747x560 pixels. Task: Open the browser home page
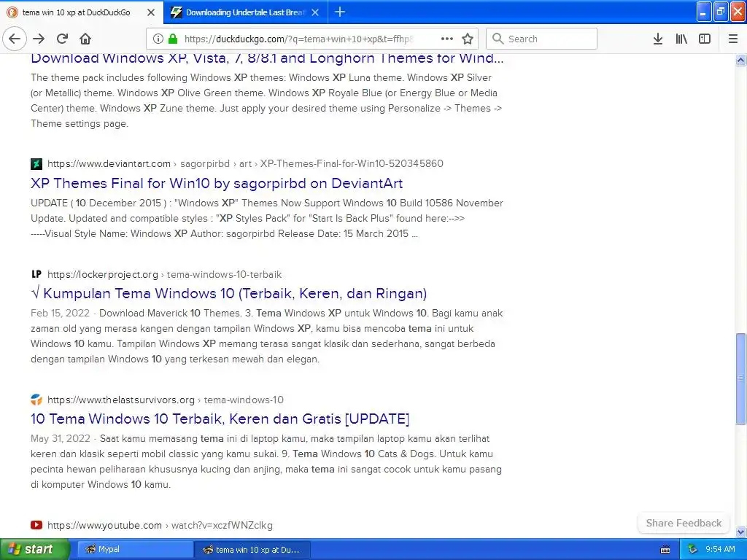(x=85, y=39)
